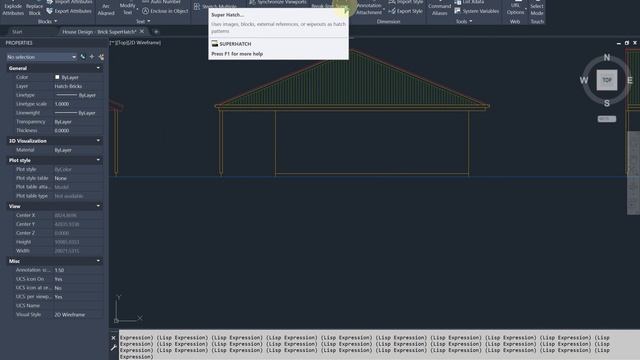Expand the Tools panel dropdown
Screen dimensions: 640x360
click(x=464, y=21)
